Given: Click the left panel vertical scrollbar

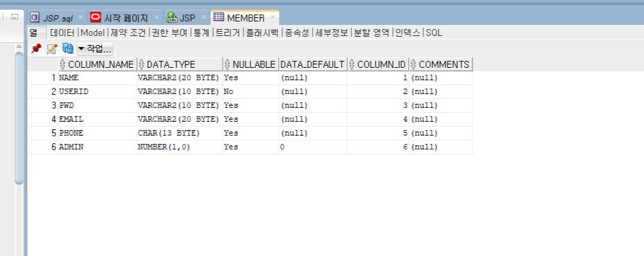Looking at the screenshot, I should [19, 118].
